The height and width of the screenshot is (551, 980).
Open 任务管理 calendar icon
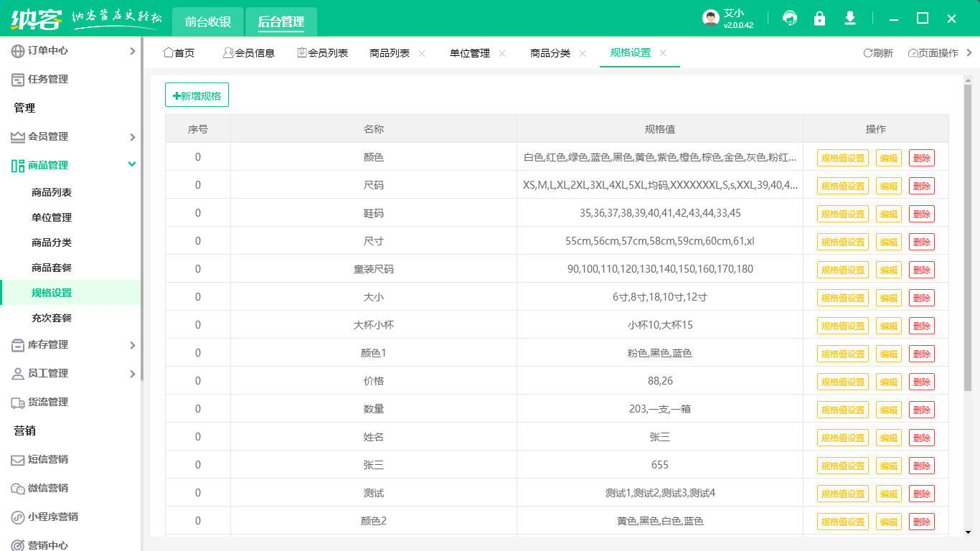point(18,80)
